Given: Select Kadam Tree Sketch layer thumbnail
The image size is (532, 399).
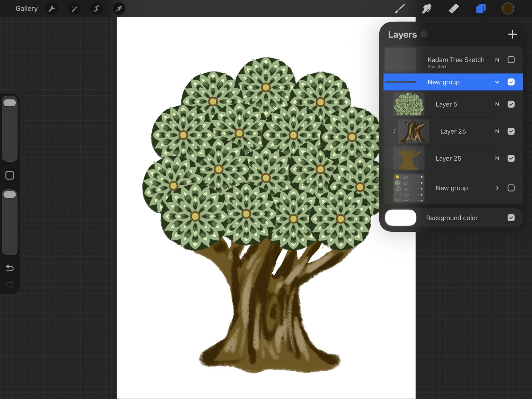Looking at the screenshot, I should click(x=401, y=60).
